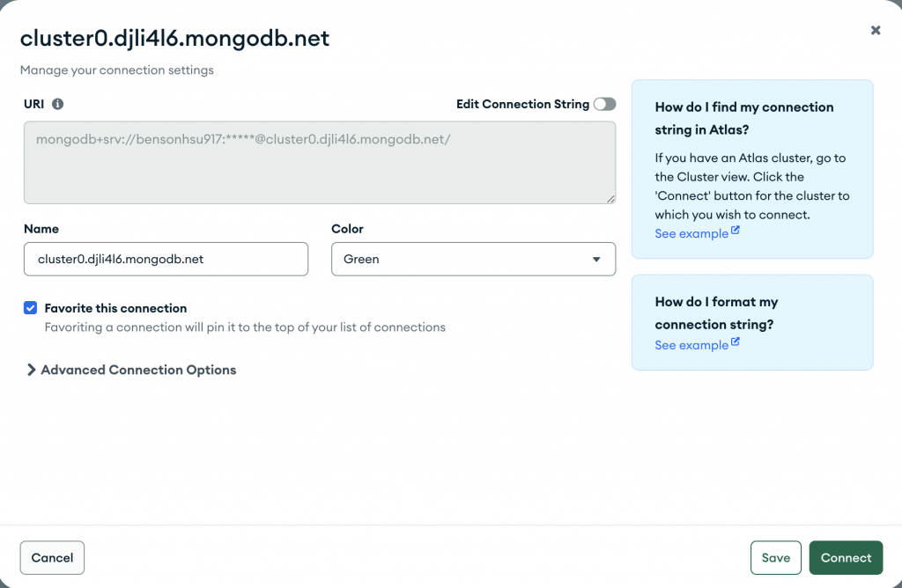Screen dimensions: 902x588
Task: Click the Color dropdown arrow
Action: pyautogui.click(x=596, y=260)
